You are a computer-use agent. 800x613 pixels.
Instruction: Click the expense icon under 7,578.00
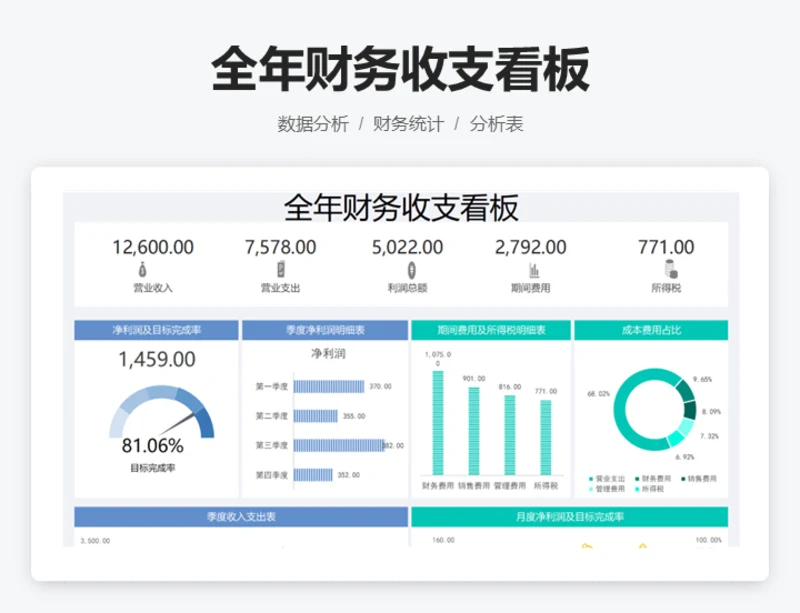[x=281, y=269]
